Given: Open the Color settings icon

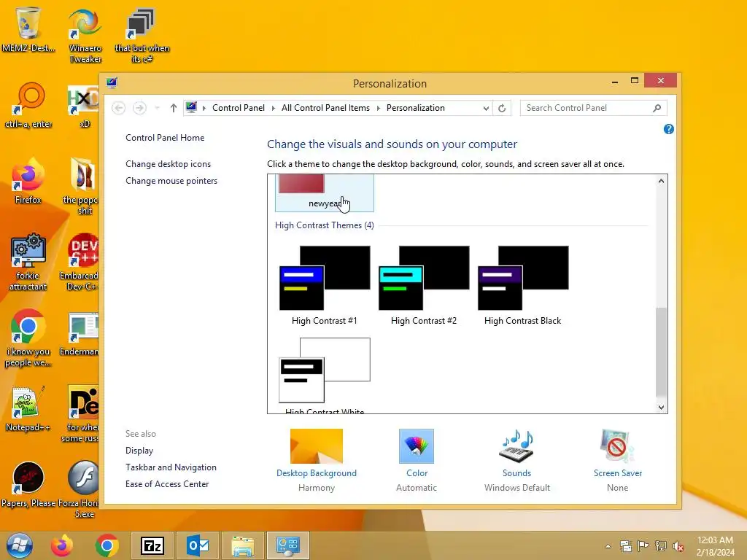Looking at the screenshot, I should (x=417, y=446).
